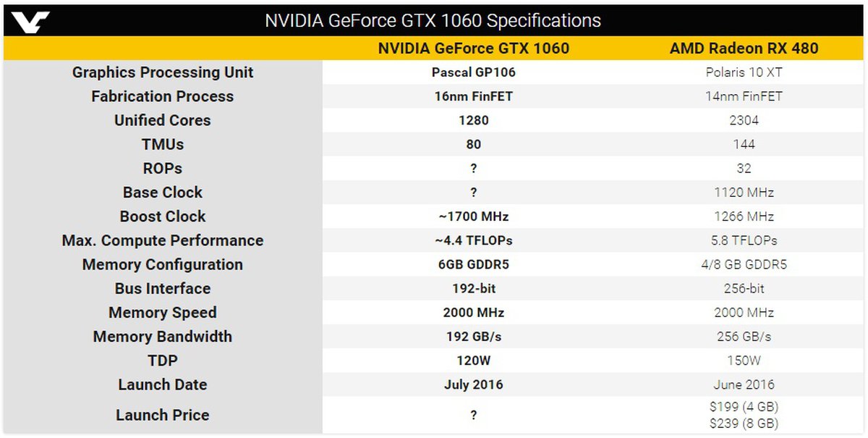Select the Unified Cores row label
868x438 pixels.
click(x=163, y=120)
